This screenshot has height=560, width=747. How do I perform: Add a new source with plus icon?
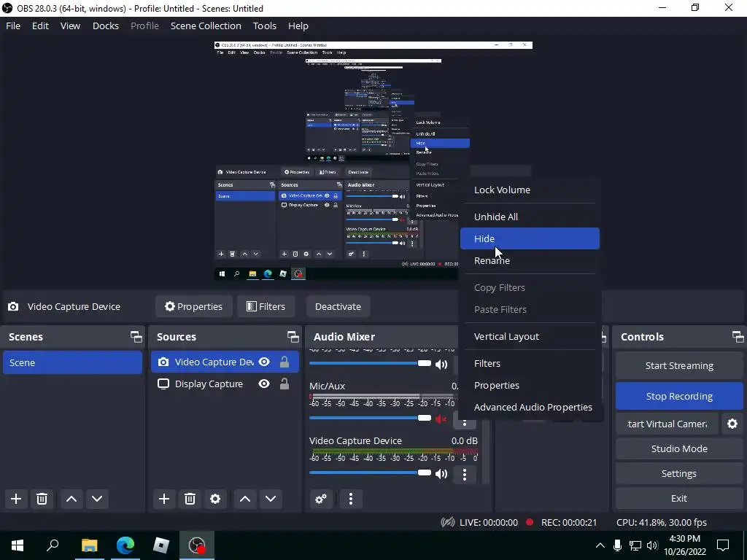(164, 499)
